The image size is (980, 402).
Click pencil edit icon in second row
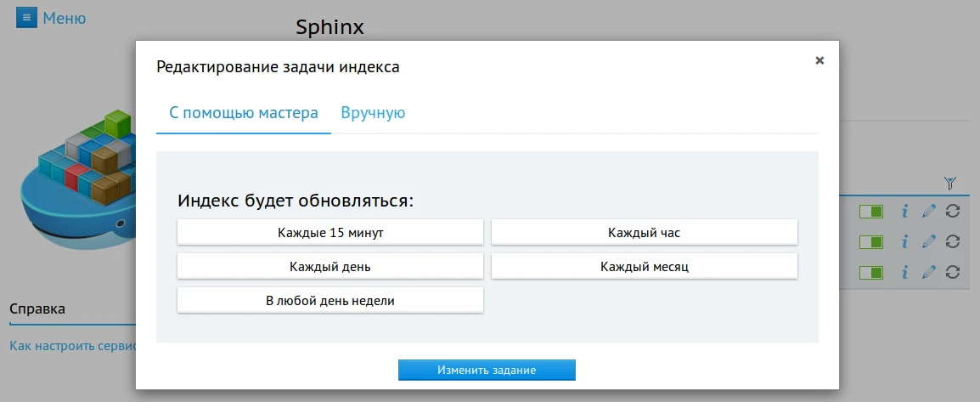[x=929, y=241]
